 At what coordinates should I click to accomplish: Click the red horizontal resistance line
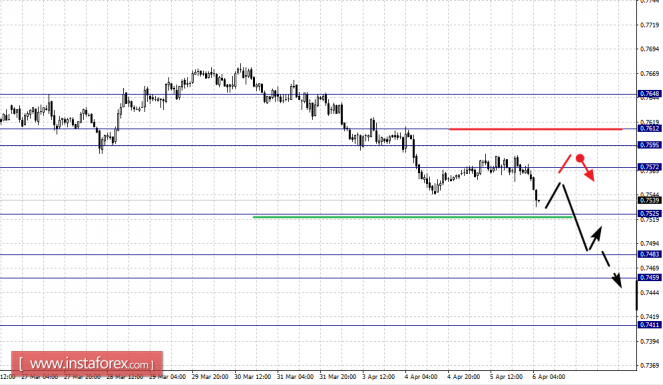point(535,129)
